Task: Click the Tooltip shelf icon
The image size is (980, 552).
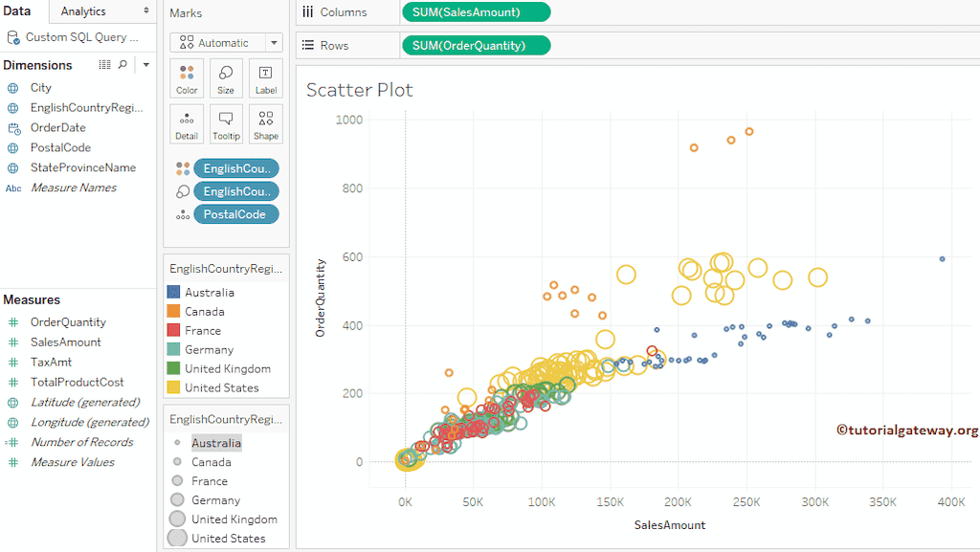Action: pyautogui.click(x=226, y=122)
